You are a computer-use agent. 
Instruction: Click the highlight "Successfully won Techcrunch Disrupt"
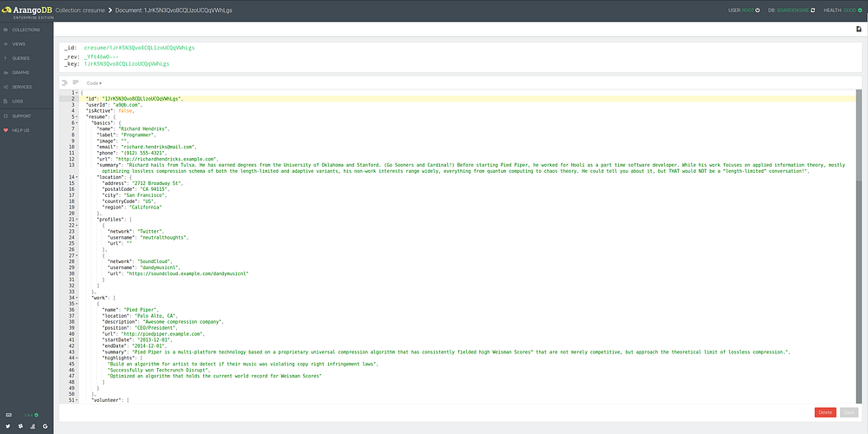tap(159, 371)
